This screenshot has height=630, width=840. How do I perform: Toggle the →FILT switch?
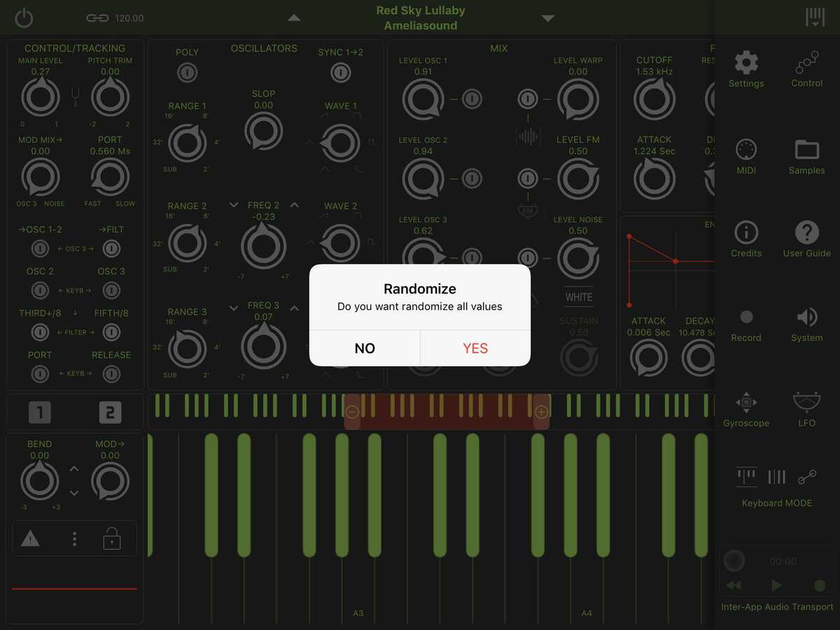[x=111, y=248]
